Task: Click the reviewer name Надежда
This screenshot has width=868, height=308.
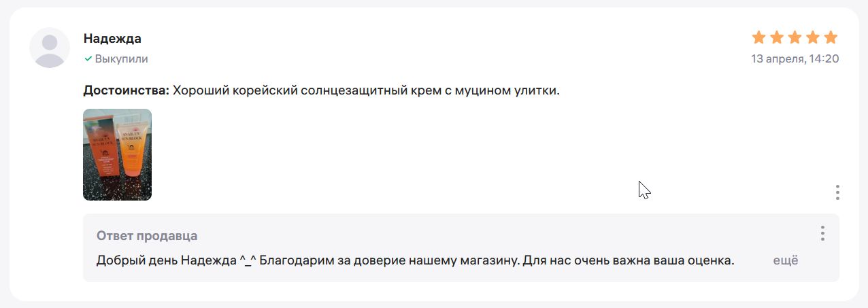Action: [112, 39]
